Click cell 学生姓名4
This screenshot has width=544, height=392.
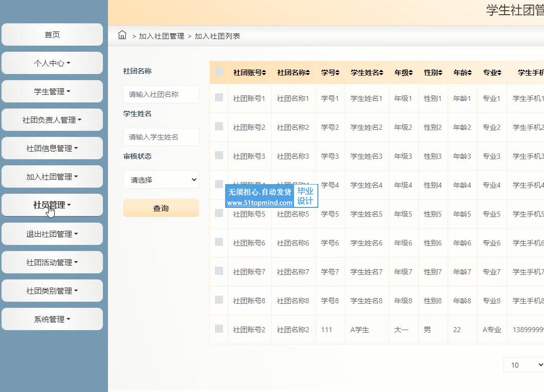(x=367, y=185)
